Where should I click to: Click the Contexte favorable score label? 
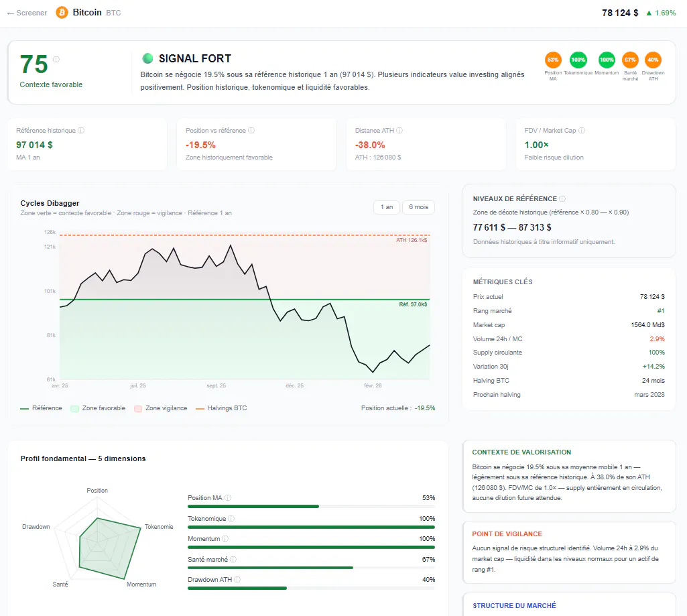[x=51, y=84]
